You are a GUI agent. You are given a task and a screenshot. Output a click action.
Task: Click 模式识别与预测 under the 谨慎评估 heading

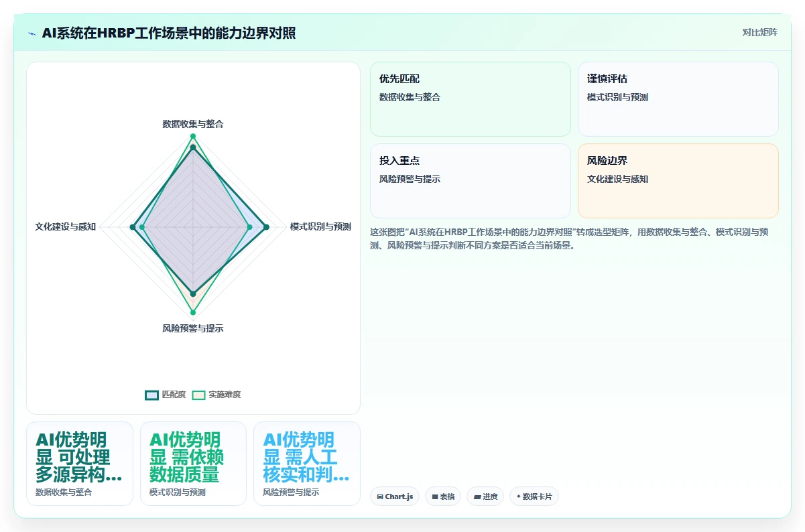[x=617, y=97]
